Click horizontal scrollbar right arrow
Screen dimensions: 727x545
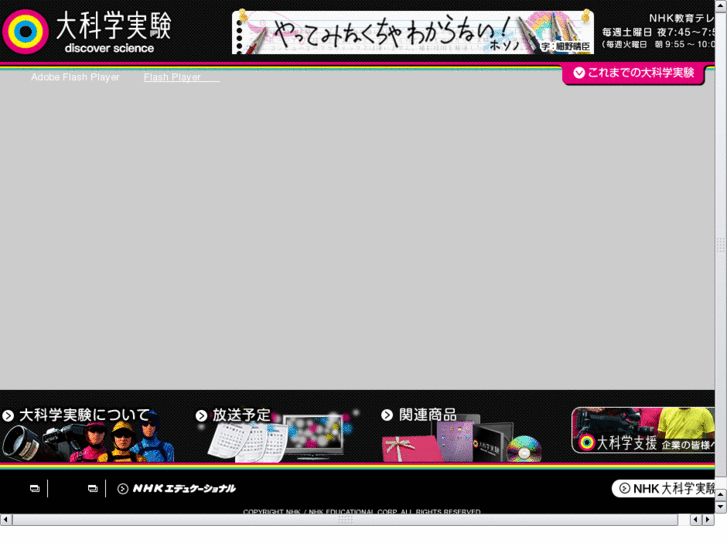[708, 519]
